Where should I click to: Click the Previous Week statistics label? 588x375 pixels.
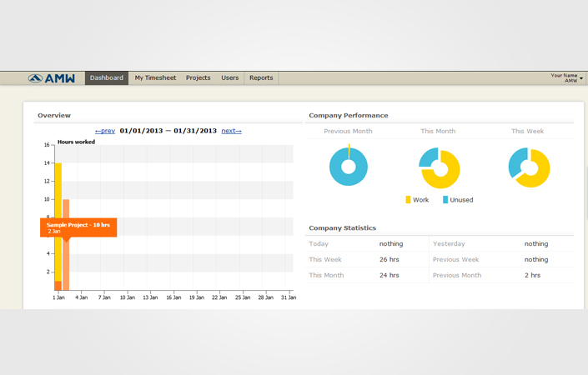(x=455, y=259)
